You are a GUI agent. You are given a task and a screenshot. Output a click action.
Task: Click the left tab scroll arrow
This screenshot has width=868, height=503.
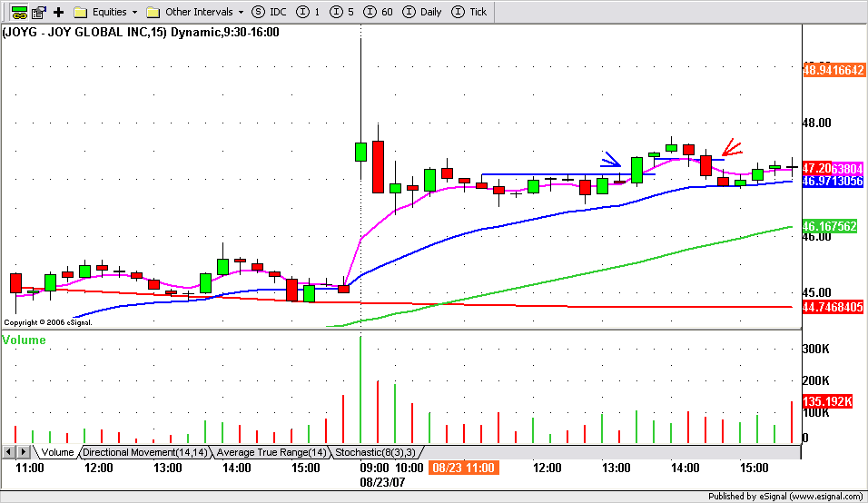coord(8,452)
